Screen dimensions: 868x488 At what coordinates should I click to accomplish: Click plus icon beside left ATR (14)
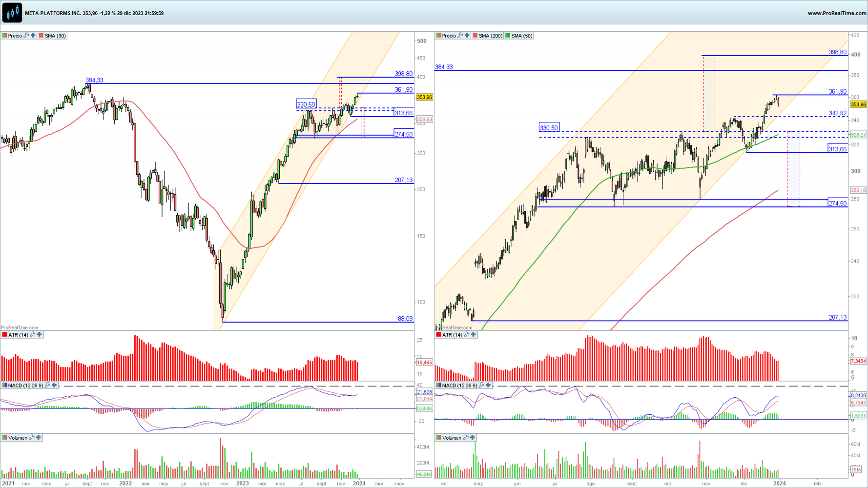point(40,335)
